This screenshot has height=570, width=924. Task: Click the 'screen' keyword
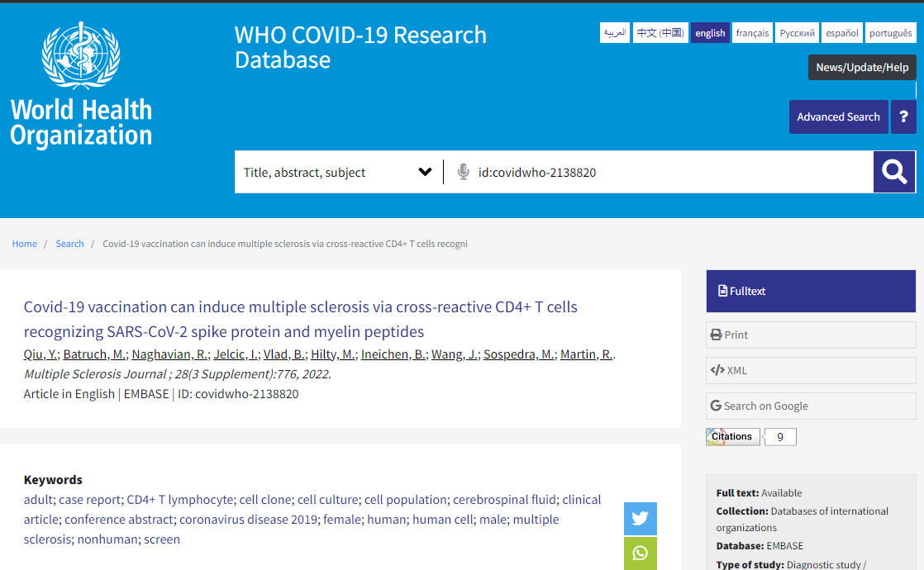(x=162, y=539)
